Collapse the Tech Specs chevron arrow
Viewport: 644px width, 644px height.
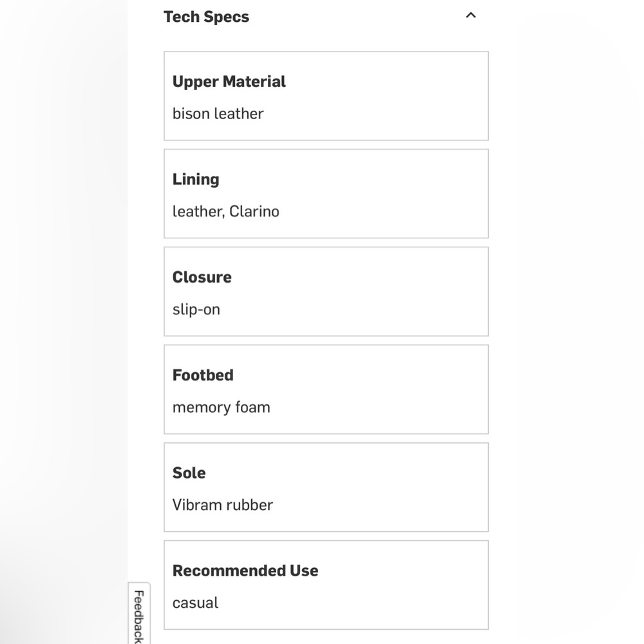471,15
